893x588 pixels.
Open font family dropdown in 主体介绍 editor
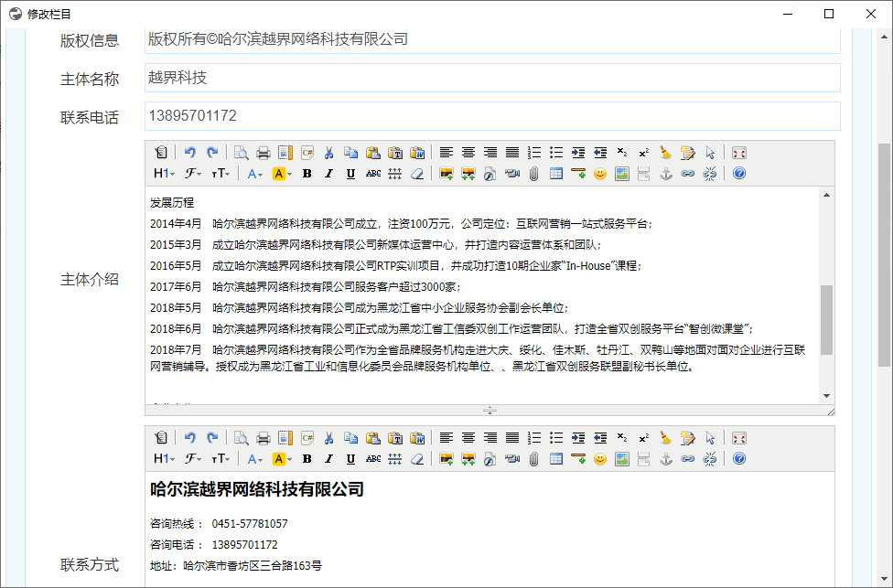[193, 174]
